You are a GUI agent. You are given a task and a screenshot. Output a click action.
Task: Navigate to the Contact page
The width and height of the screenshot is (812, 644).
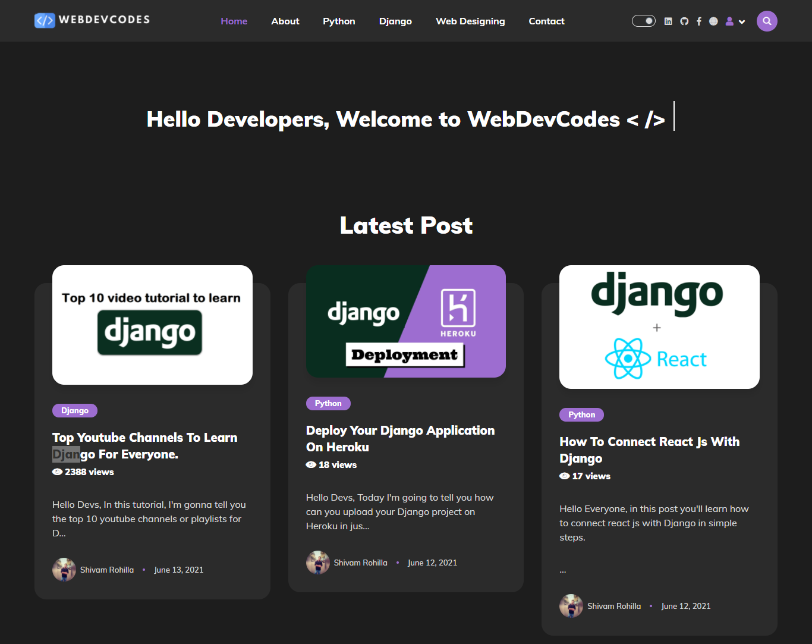(x=546, y=21)
